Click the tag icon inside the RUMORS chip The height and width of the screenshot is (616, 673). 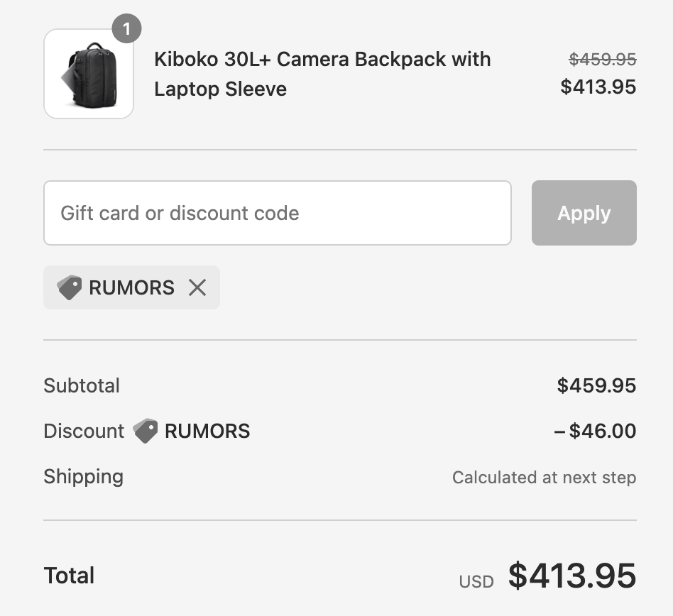pos(70,287)
